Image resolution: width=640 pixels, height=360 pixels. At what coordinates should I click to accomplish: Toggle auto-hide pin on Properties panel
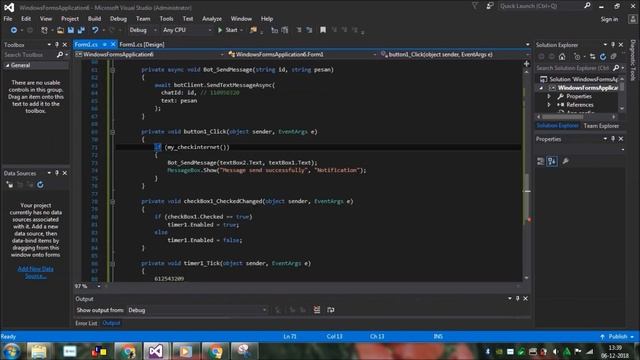[613, 139]
